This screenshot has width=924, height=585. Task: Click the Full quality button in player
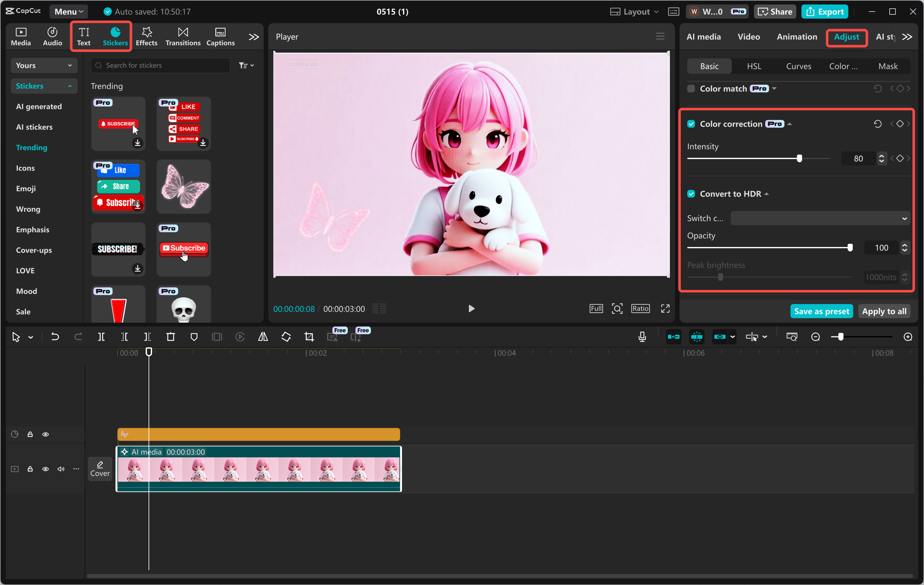pyautogui.click(x=596, y=309)
